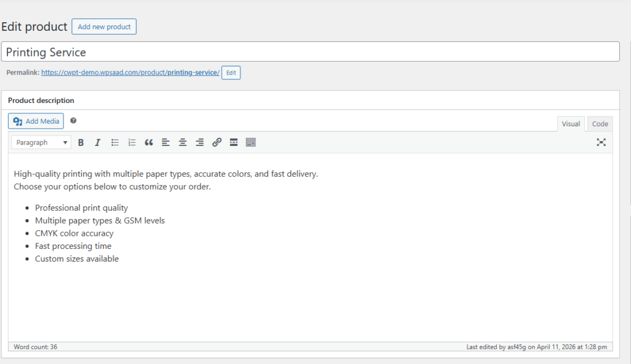Apply right text alignment
The height and width of the screenshot is (364, 631).
tap(200, 142)
